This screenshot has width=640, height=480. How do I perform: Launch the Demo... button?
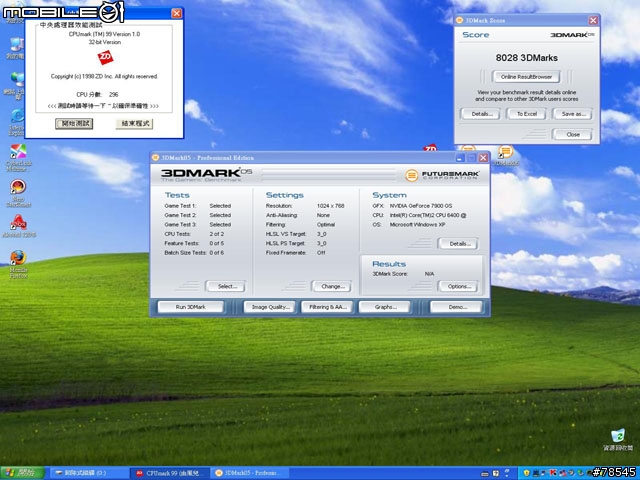click(x=456, y=307)
